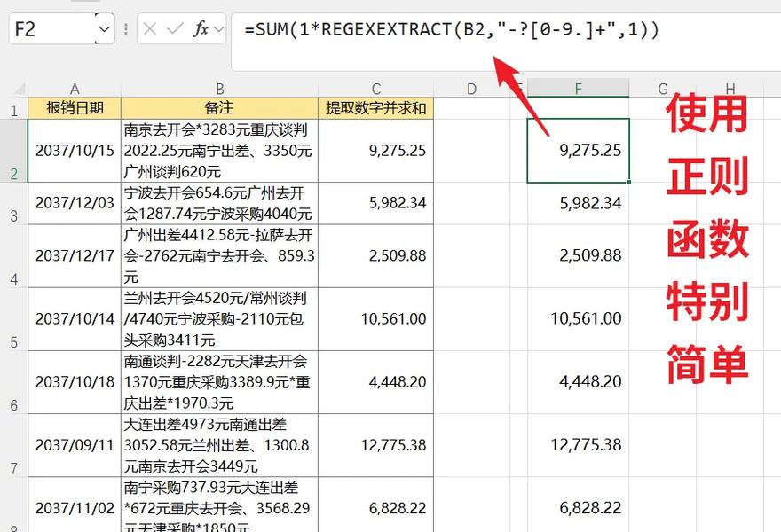Image resolution: width=781 pixels, height=532 pixels.
Task: Click note cell starting 南宁采购737.93元
Action: click(x=220, y=505)
